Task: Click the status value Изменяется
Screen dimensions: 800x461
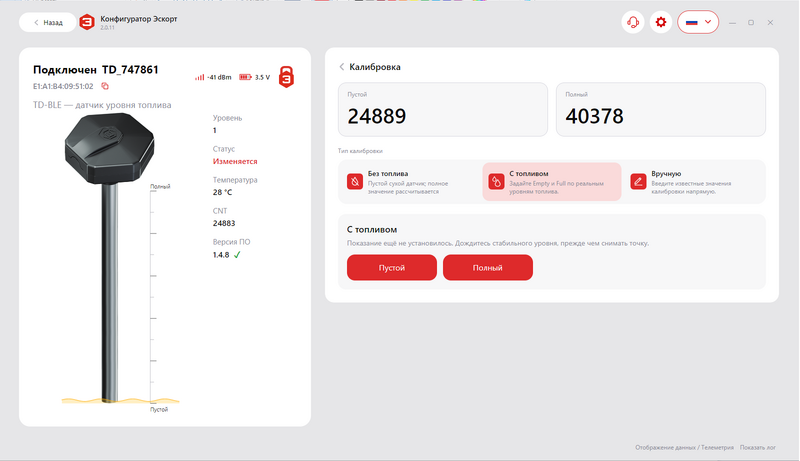Action: point(235,162)
